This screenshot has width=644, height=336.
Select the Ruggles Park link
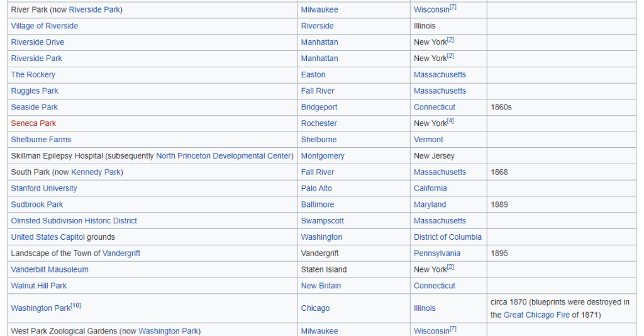pos(34,91)
